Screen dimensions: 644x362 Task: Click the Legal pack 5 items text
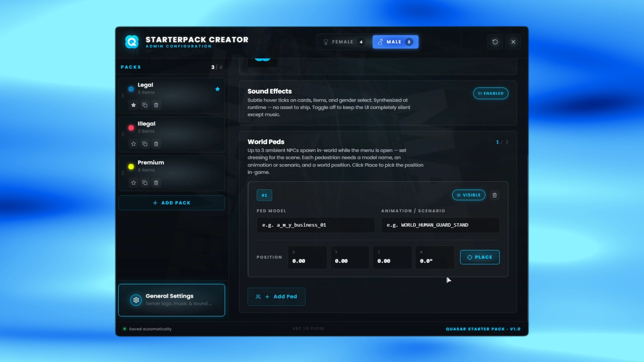[x=146, y=92]
